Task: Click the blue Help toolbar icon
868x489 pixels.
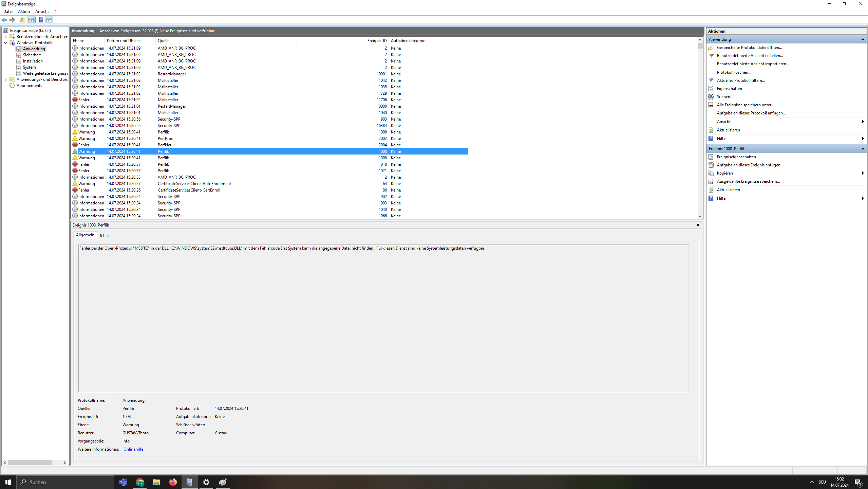Action: pos(41,20)
